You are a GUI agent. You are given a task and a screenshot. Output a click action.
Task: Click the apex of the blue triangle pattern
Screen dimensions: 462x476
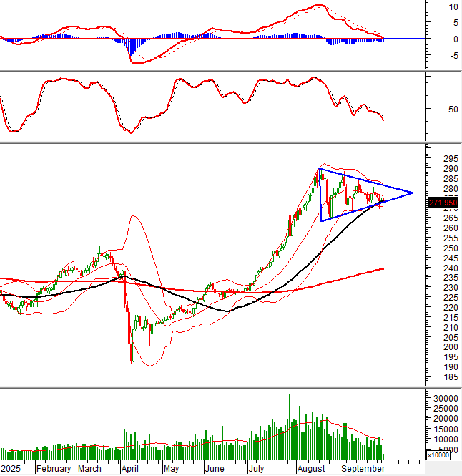[x=413, y=193]
